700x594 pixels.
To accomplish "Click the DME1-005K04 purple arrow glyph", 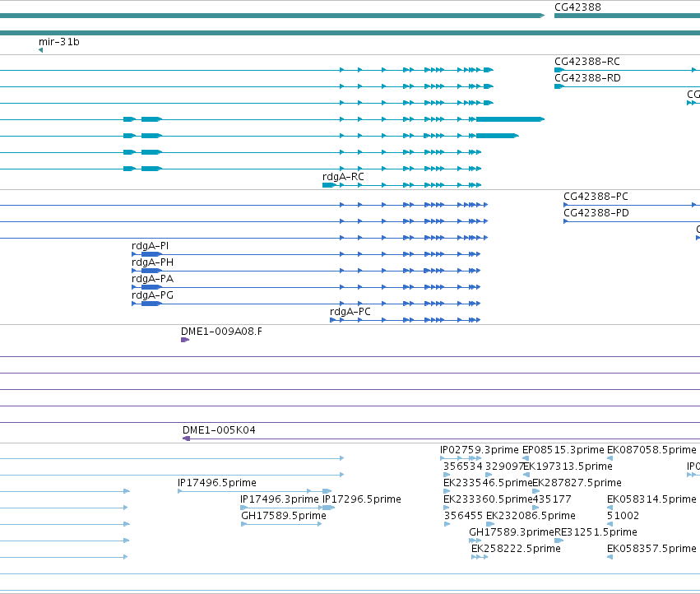I will [x=186, y=439].
